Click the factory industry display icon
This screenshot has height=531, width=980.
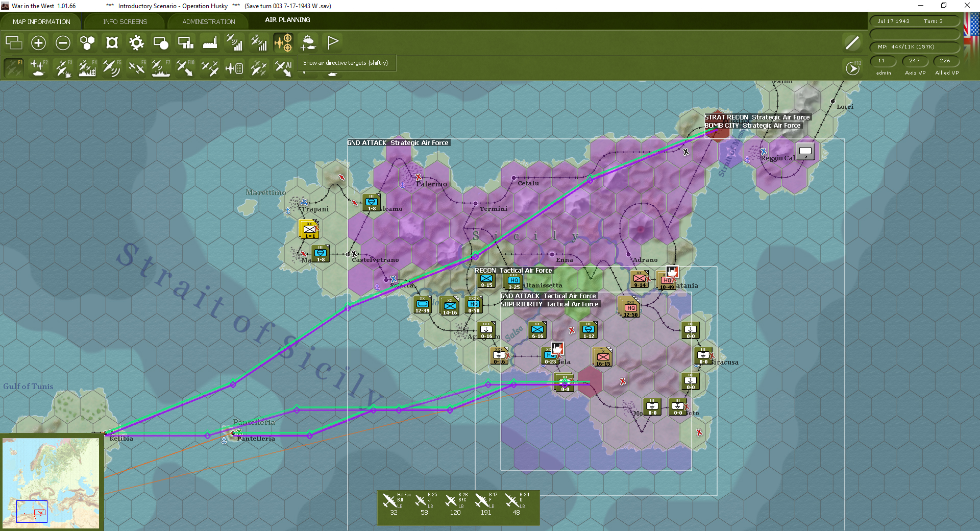point(209,43)
